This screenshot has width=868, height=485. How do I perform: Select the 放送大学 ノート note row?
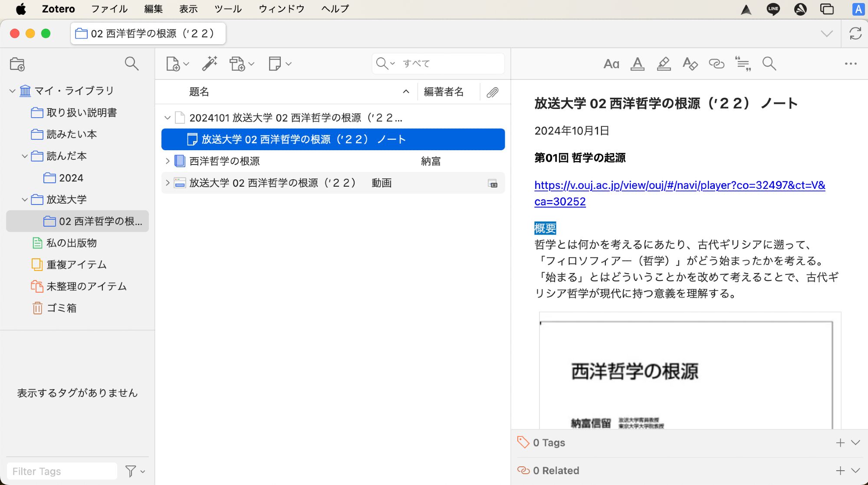pos(333,139)
